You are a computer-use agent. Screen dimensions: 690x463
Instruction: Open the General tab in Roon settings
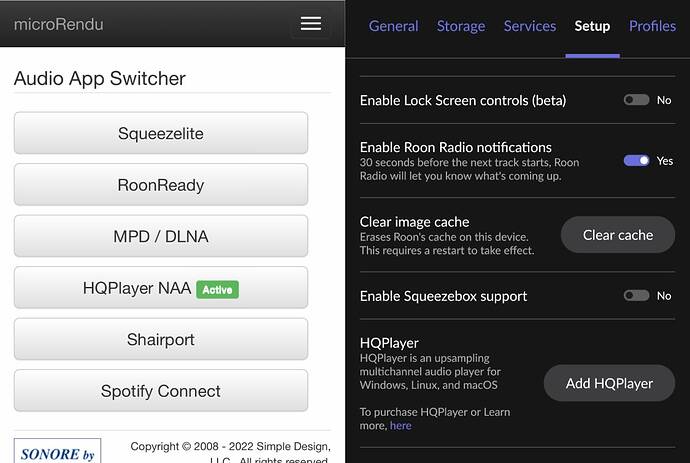coord(393,26)
